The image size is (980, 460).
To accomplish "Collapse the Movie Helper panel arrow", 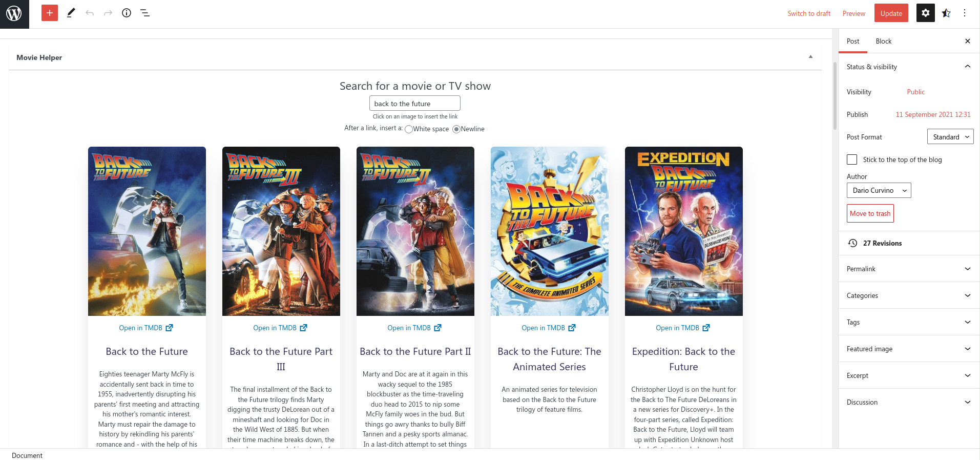I will tap(810, 57).
